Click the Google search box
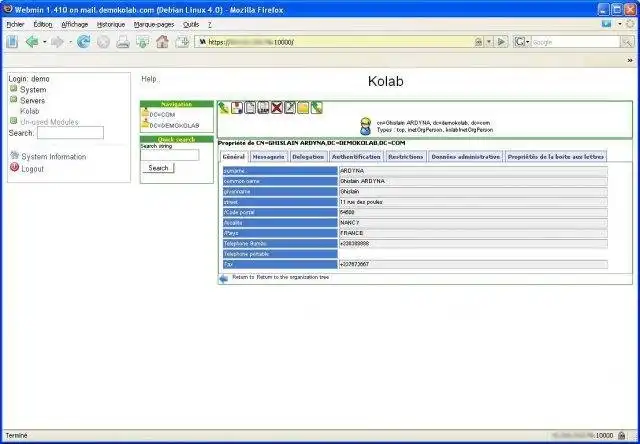 pos(576,42)
